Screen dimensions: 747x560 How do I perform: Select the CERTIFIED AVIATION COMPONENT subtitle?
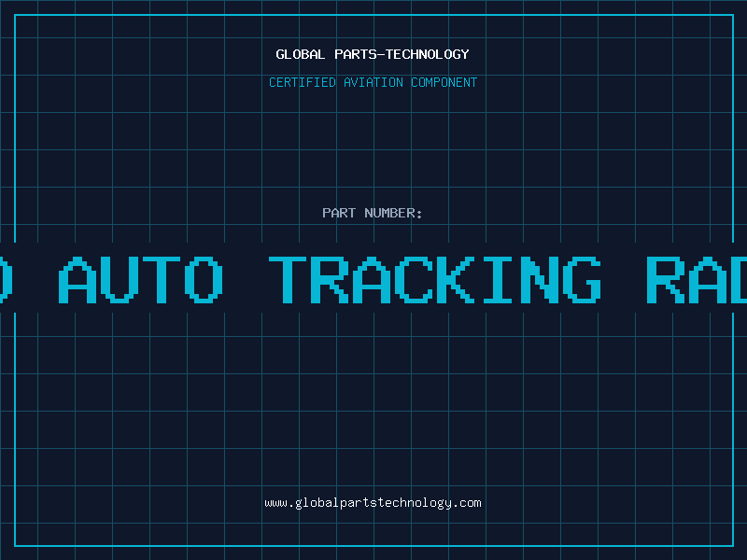coord(373,82)
